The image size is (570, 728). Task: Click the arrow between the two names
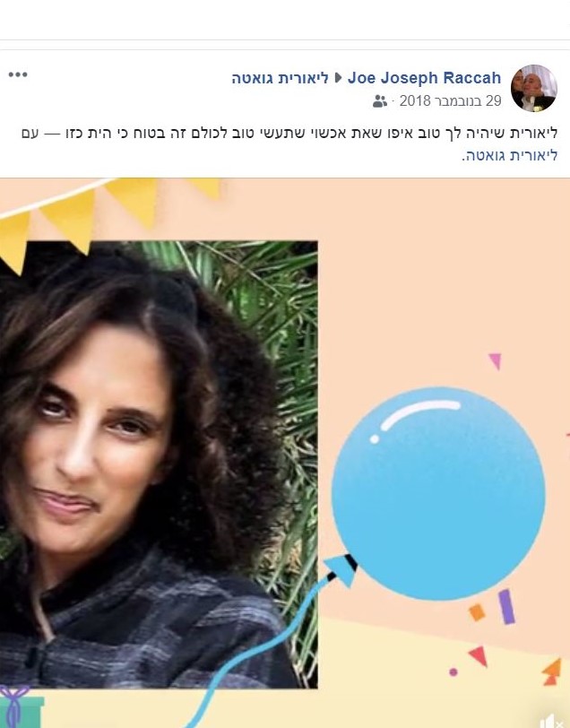point(339,78)
